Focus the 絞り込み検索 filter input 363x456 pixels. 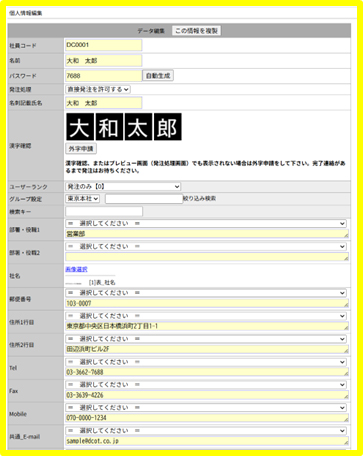(144, 199)
